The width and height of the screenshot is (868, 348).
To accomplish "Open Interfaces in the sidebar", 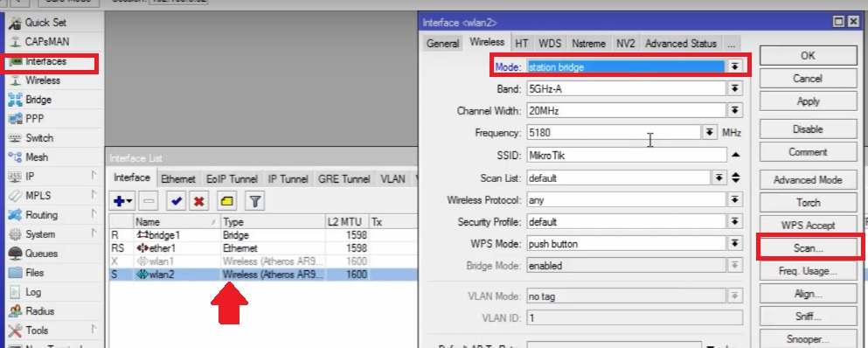I will (45, 61).
